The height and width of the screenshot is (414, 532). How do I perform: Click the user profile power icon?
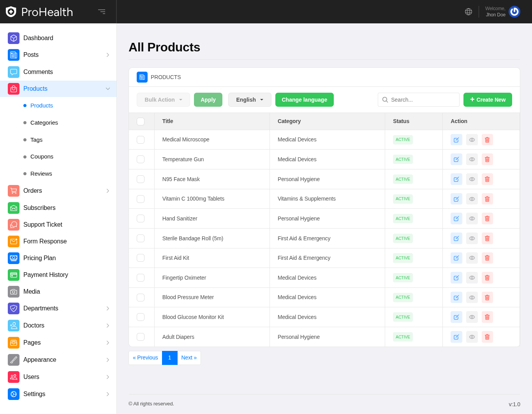coord(514,12)
